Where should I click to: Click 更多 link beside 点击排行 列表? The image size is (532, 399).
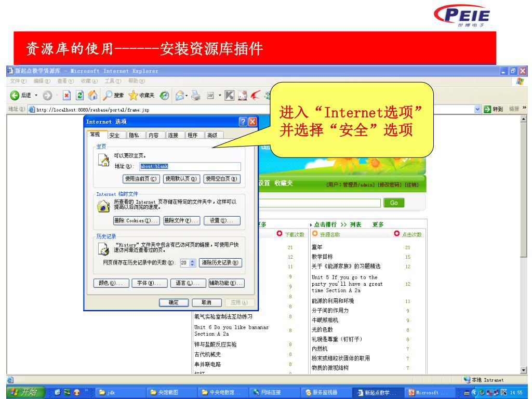[x=378, y=224]
